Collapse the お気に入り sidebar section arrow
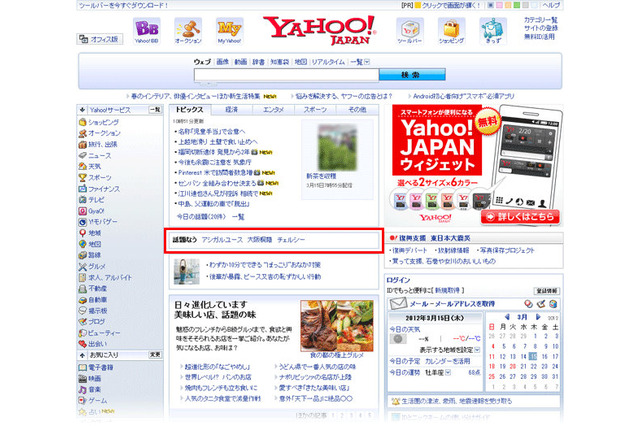This screenshot has height=426, width=640. pos(82,355)
